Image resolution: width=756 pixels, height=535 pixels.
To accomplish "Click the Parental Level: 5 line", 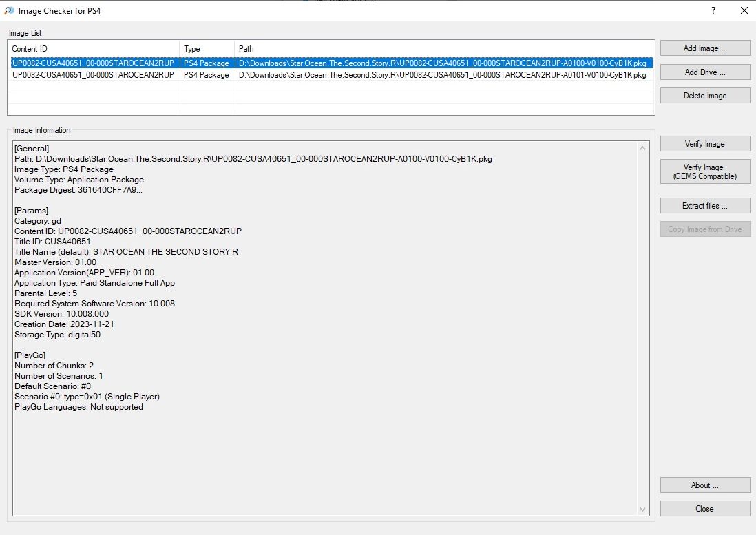I will point(46,293).
